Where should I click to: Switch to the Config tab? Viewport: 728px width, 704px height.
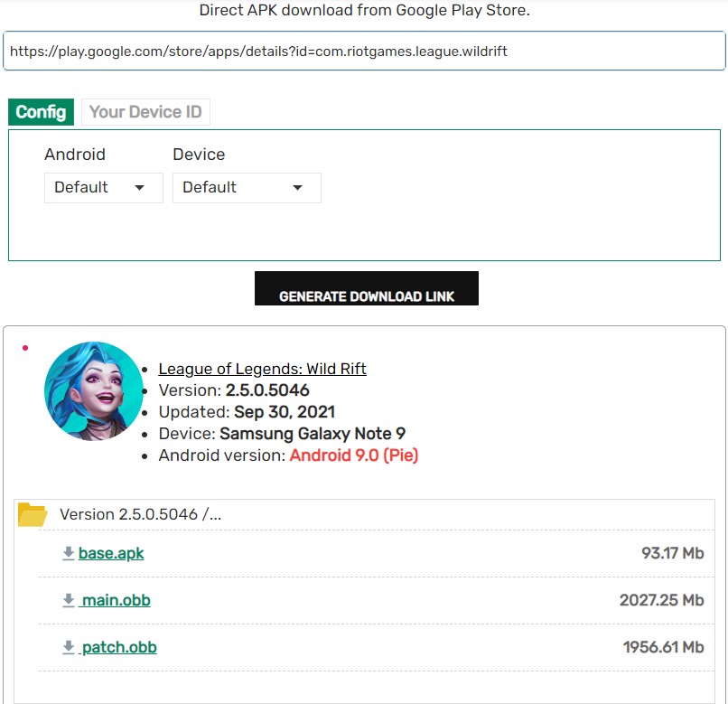(x=41, y=112)
